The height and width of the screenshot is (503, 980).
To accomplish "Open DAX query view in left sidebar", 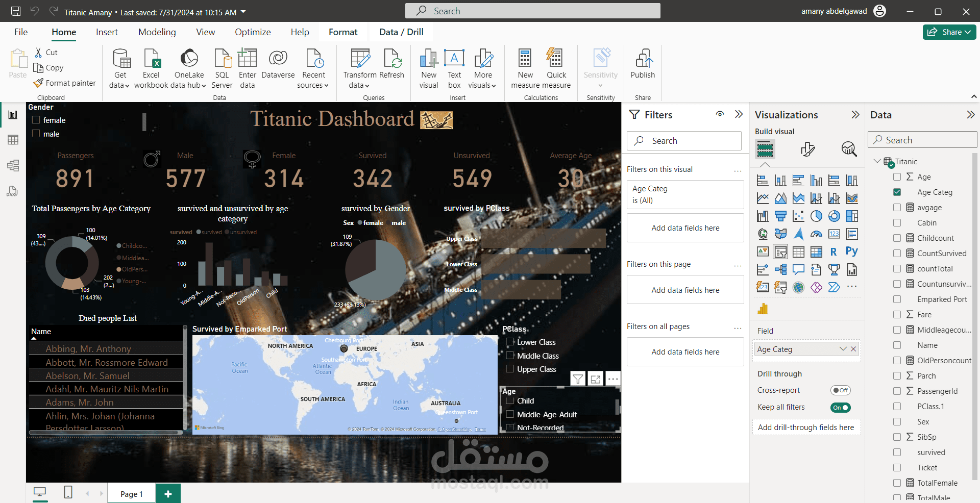I will point(13,191).
